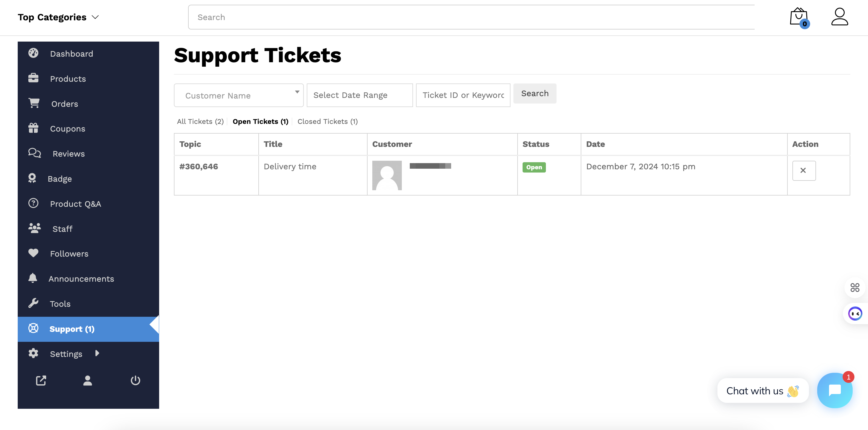Expand the Settings submenu arrow
Image resolution: width=868 pixels, height=430 pixels.
tap(97, 353)
